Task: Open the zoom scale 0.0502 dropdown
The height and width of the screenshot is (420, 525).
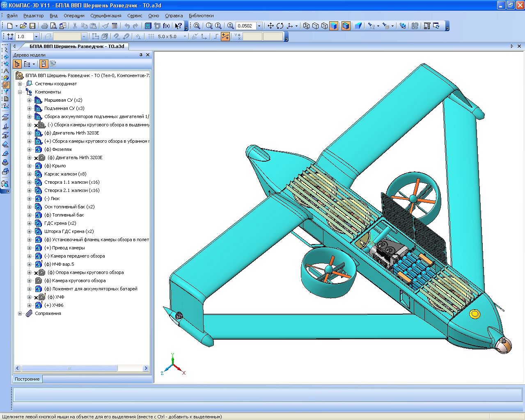Action: pos(259,26)
